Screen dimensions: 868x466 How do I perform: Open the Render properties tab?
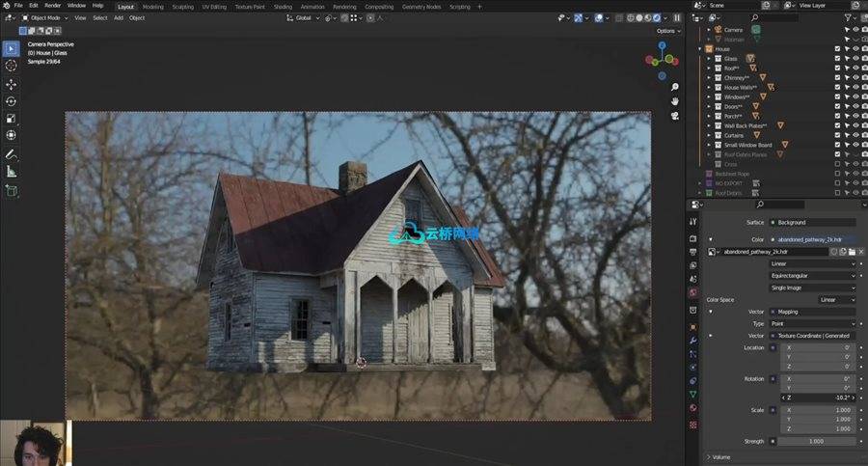point(693,238)
